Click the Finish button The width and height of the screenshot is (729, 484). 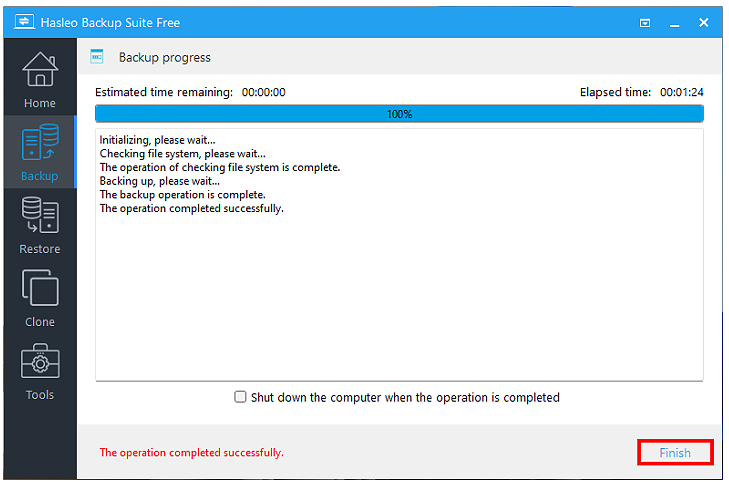click(675, 452)
